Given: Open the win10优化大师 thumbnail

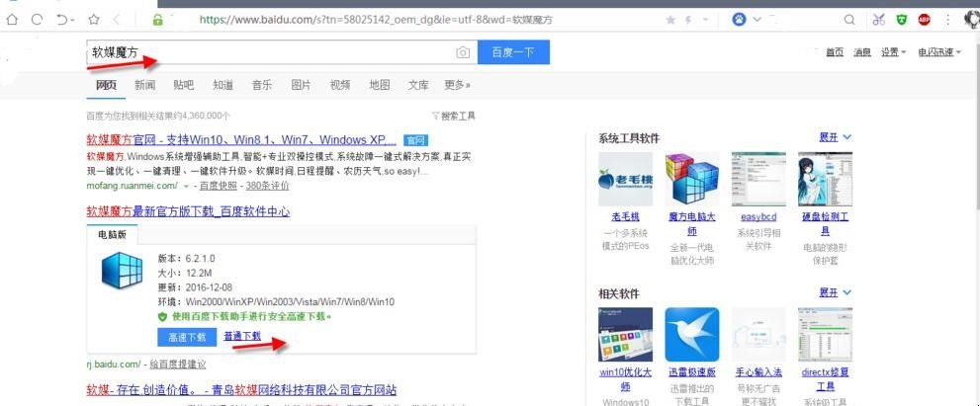Looking at the screenshot, I should coord(625,334).
